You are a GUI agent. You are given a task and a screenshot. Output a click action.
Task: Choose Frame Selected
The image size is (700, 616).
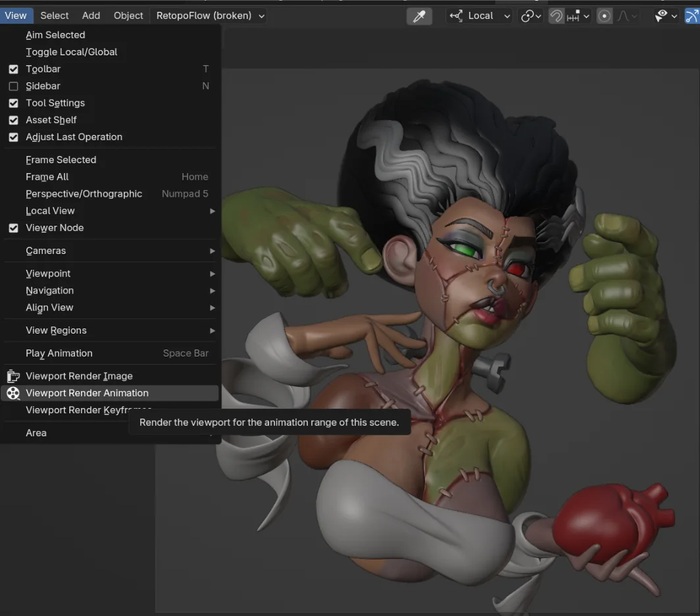click(x=111, y=159)
